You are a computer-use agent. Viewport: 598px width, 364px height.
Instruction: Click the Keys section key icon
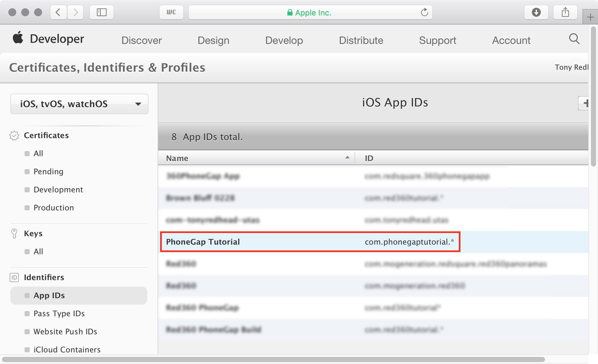14,233
